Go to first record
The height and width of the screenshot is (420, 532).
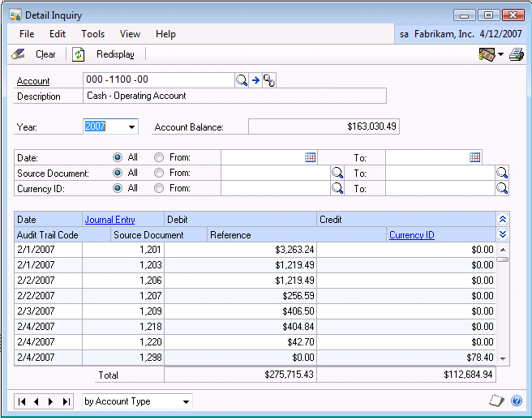[x=22, y=401]
